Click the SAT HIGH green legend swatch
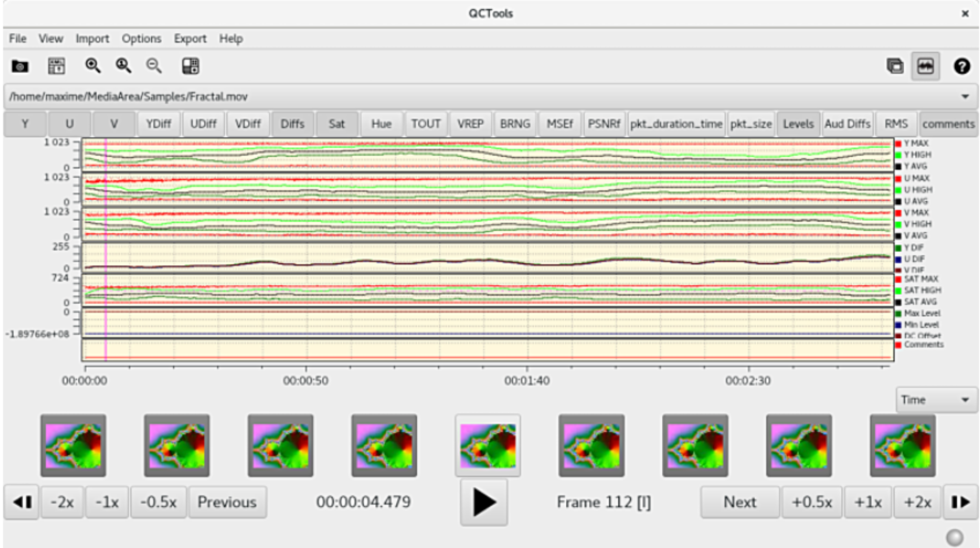 (x=898, y=291)
